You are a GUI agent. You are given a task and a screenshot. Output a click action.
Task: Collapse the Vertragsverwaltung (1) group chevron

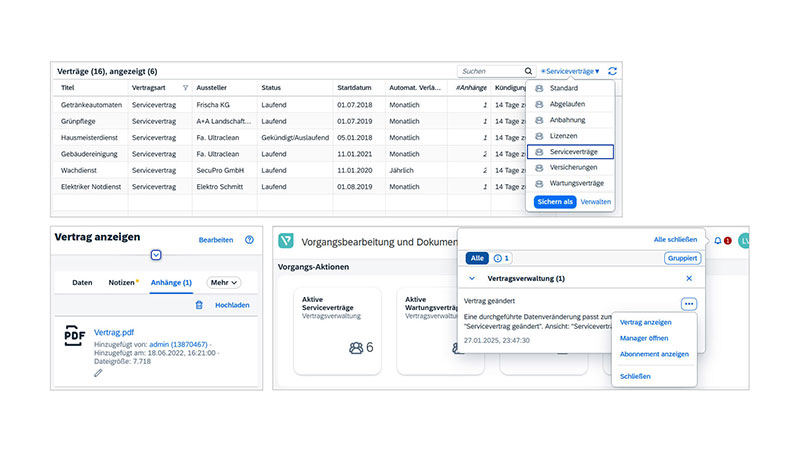[472, 278]
